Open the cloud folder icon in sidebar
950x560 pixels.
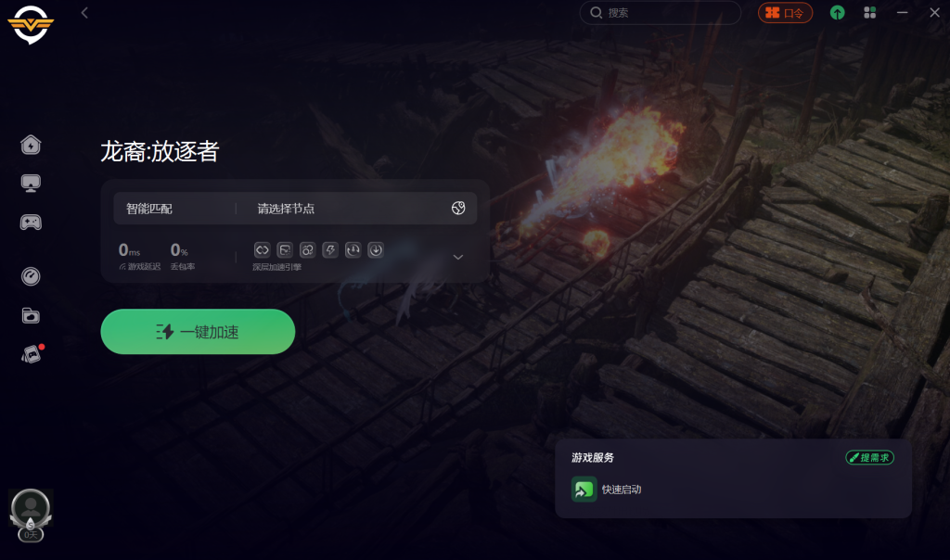pyautogui.click(x=31, y=315)
